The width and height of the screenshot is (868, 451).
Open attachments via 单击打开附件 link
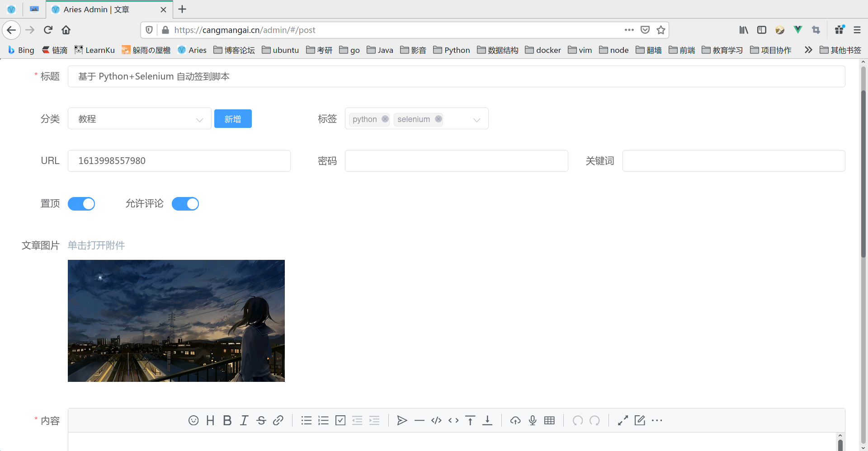(x=96, y=245)
